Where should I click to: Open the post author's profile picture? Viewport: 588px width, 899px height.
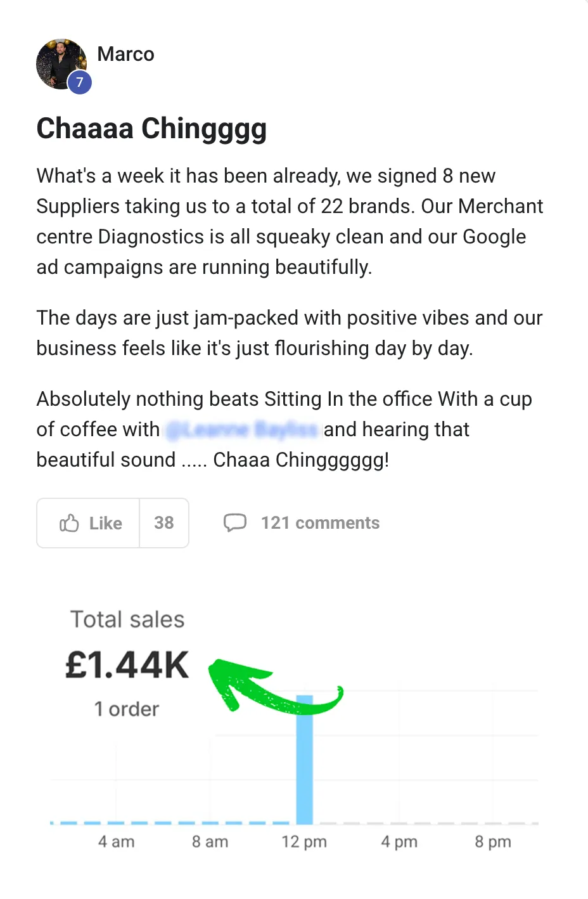pos(60,63)
